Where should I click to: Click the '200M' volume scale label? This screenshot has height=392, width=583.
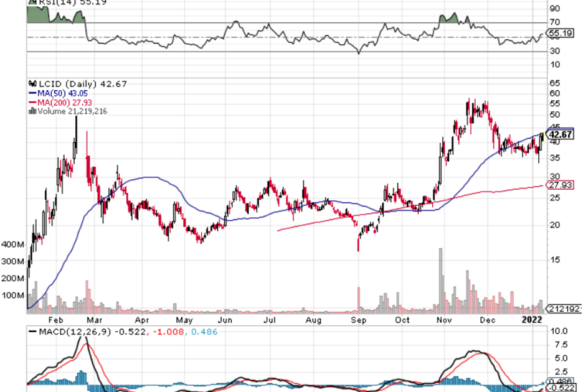pyautogui.click(x=12, y=278)
